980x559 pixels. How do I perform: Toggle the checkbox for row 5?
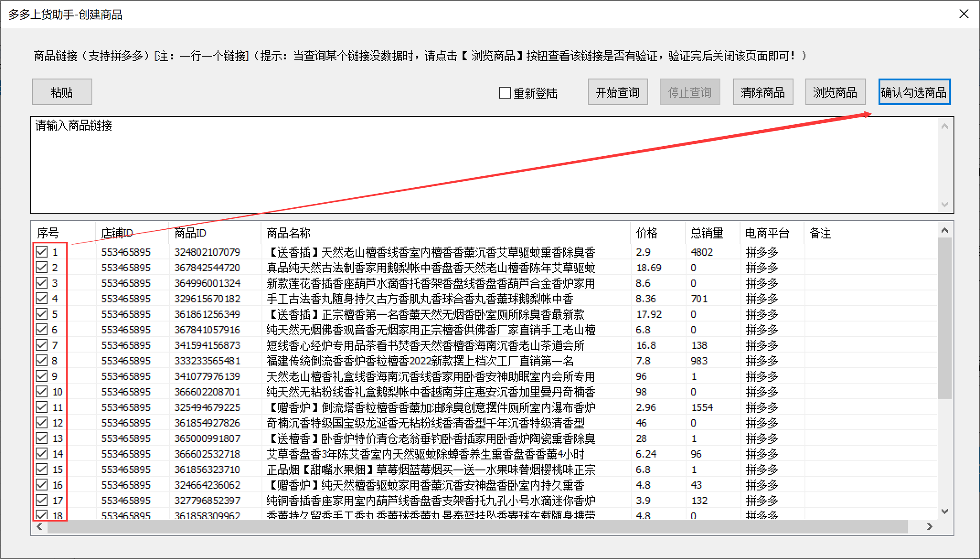tap(42, 314)
